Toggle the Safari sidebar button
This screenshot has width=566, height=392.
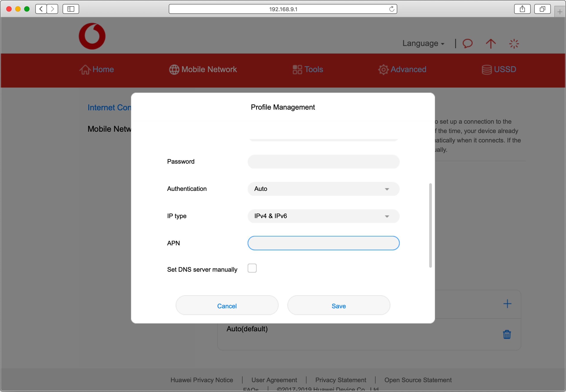(x=71, y=9)
